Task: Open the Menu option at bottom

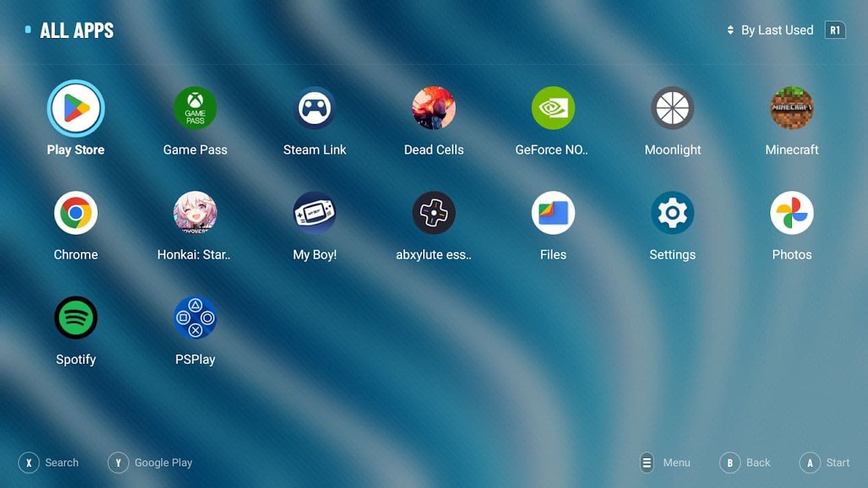Action: [665, 463]
